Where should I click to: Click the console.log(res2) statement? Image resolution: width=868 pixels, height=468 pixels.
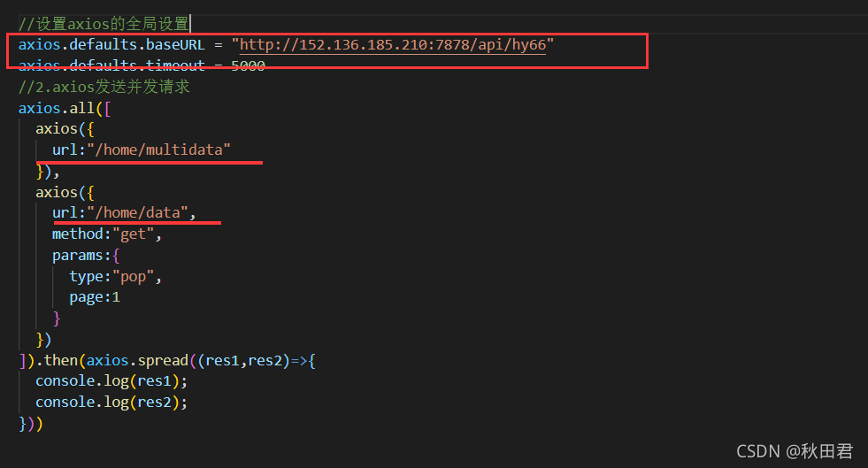111,403
